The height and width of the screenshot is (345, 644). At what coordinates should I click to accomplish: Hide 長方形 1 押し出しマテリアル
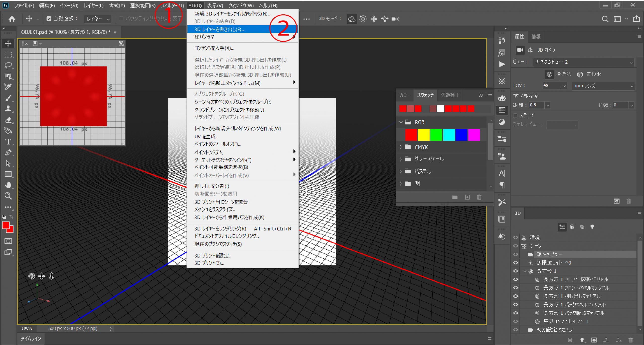(x=515, y=296)
